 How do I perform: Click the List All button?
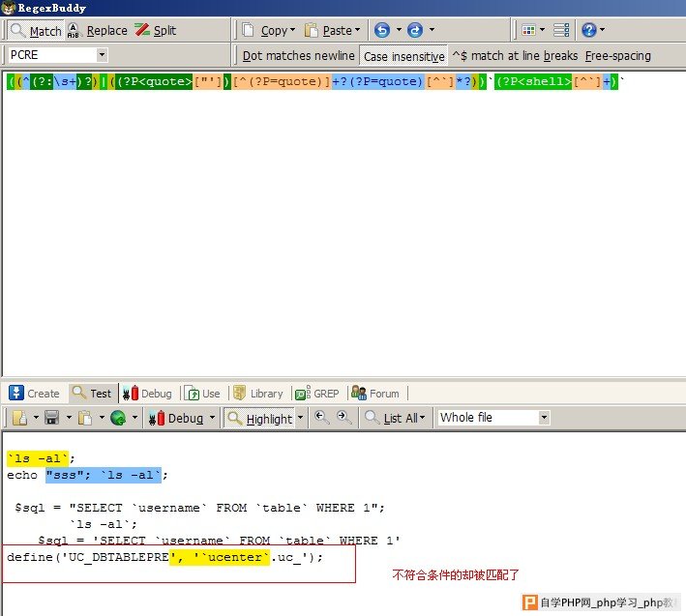[395, 418]
